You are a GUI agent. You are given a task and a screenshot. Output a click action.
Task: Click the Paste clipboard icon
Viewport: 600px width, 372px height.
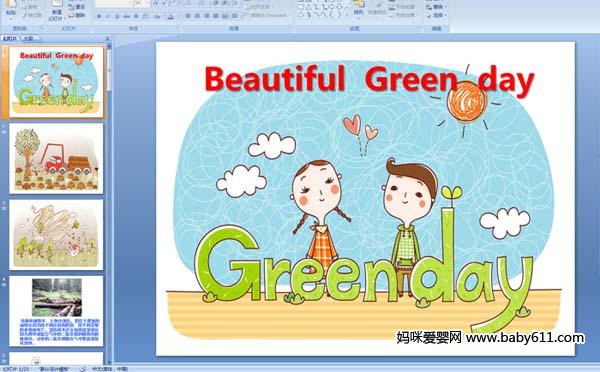point(11,4)
